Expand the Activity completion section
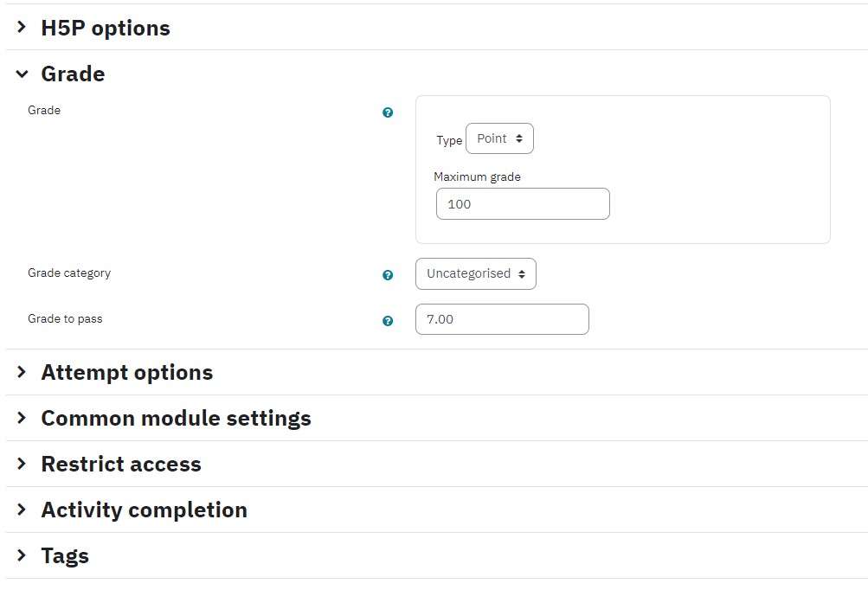The height and width of the screenshot is (590, 868). click(144, 510)
